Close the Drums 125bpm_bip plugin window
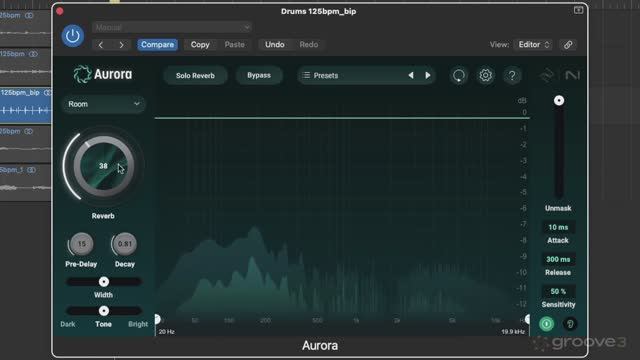 point(60,11)
